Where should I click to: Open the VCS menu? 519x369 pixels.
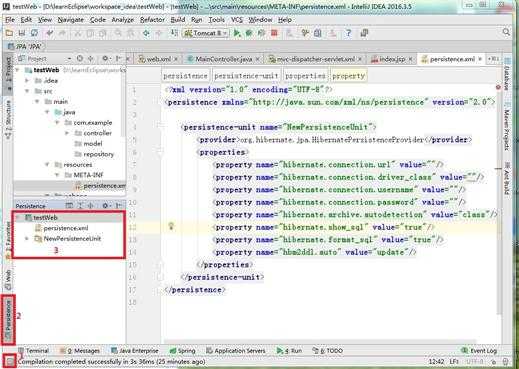coord(237,20)
